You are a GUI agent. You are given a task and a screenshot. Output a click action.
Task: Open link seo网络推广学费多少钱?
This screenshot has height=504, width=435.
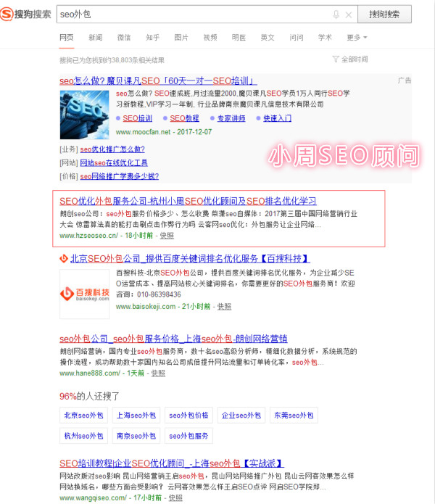click(120, 176)
